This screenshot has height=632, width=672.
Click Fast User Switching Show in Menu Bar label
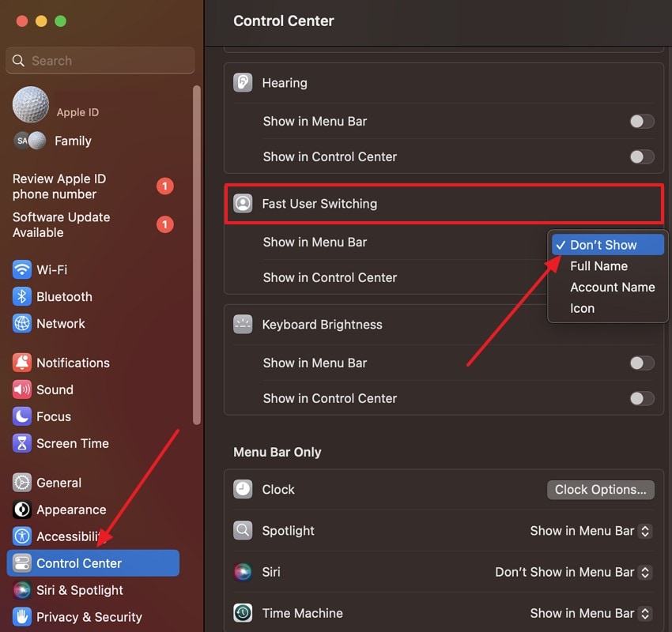pyautogui.click(x=315, y=242)
